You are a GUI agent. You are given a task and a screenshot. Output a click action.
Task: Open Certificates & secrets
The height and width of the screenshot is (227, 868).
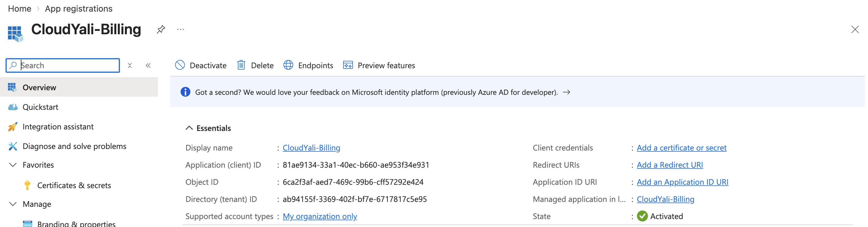point(74,185)
